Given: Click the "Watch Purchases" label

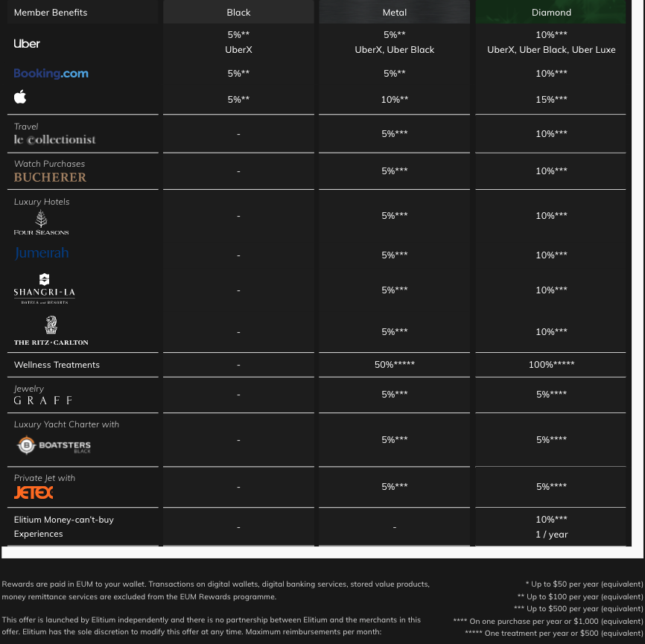Looking at the screenshot, I should [49, 164].
